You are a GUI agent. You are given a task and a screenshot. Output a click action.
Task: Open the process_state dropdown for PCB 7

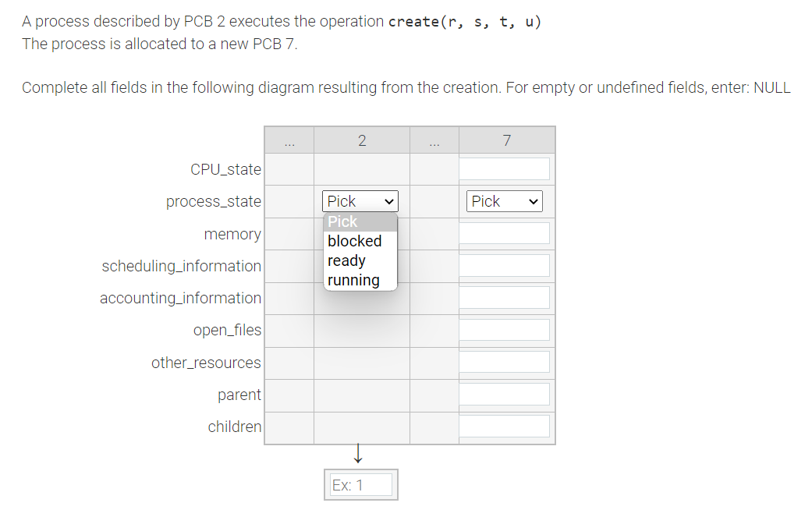pyautogui.click(x=504, y=200)
